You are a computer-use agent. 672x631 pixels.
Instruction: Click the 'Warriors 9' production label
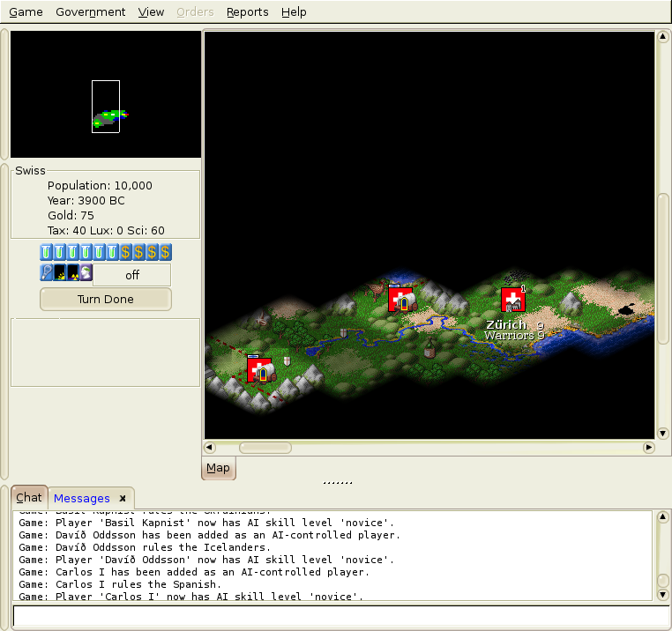(514, 335)
